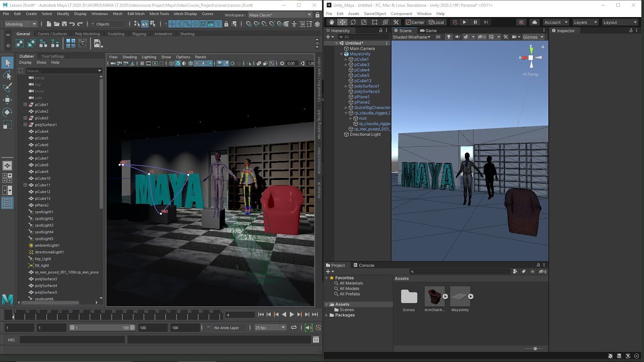
Task: Toggle scene lighting in Unity's Scene view
Action: click(x=449, y=37)
